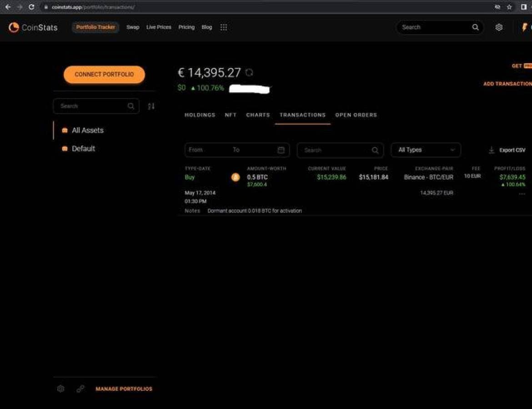Expand the All Types filter dropdown

point(426,150)
